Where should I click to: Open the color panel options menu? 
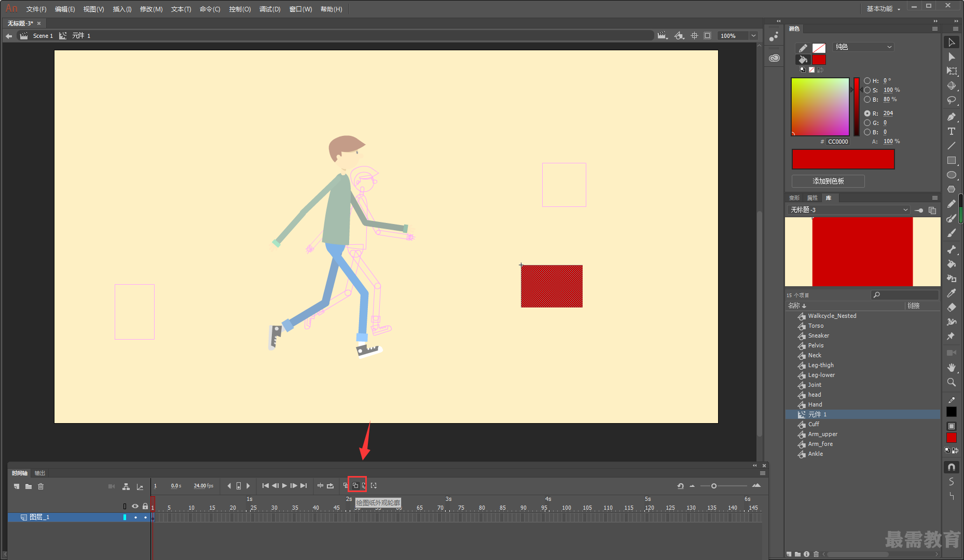coord(935,29)
